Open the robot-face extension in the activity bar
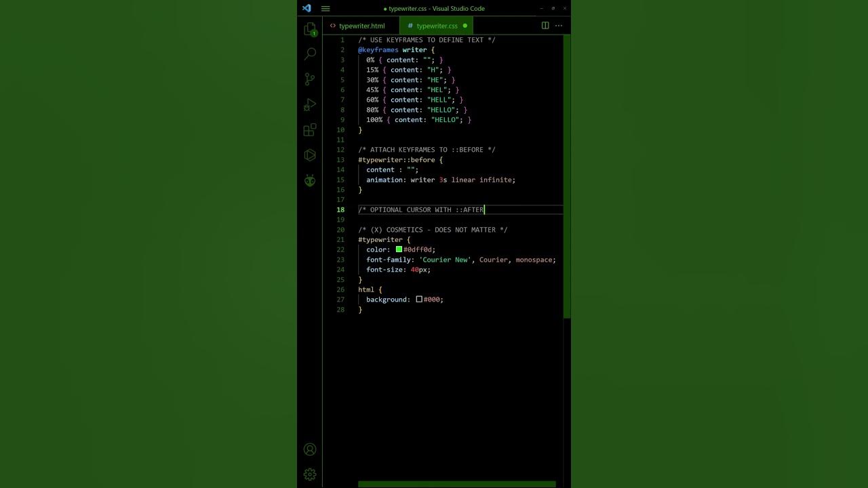This screenshot has width=868, height=488. (x=310, y=180)
